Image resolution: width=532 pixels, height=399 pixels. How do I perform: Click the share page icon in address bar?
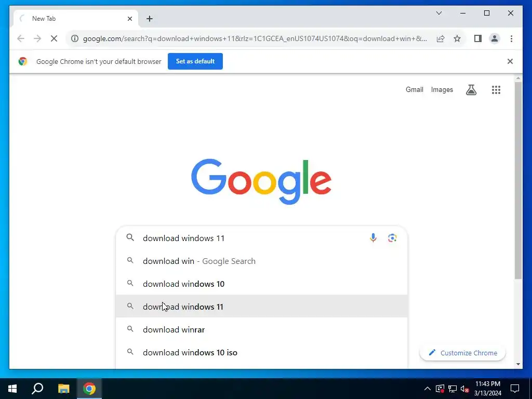click(441, 38)
